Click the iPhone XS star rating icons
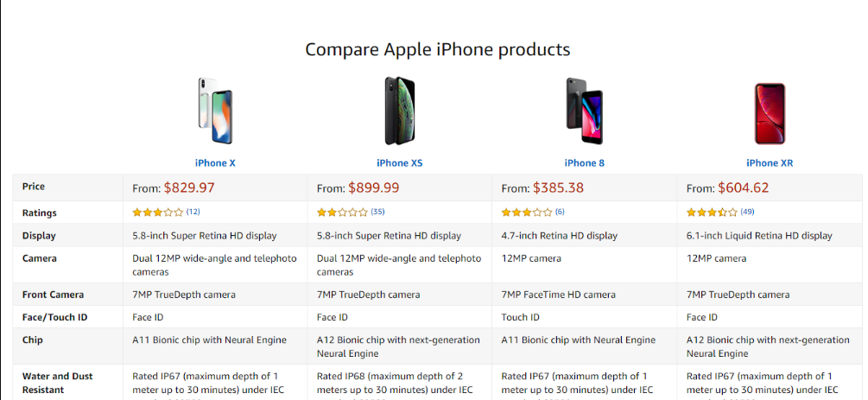The height and width of the screenshot is (400, 868). (x=342, y=213)
